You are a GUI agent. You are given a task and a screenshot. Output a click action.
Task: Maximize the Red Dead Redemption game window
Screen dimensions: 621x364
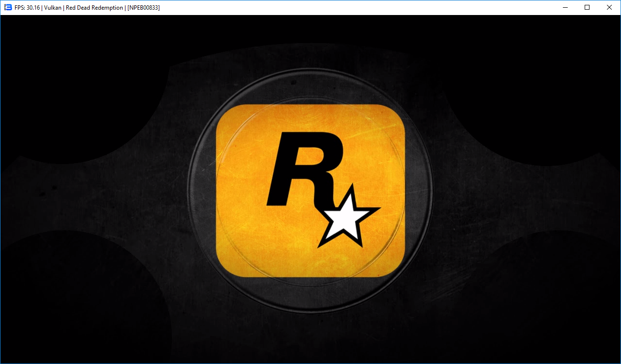tap(587, 7)
